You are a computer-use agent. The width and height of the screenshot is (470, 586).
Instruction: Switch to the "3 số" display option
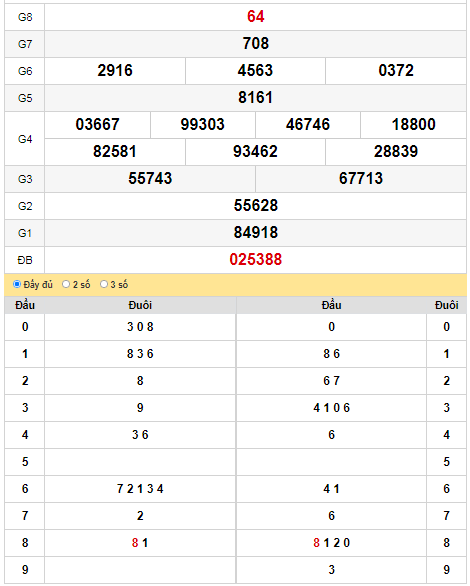(x=104, y=284)
